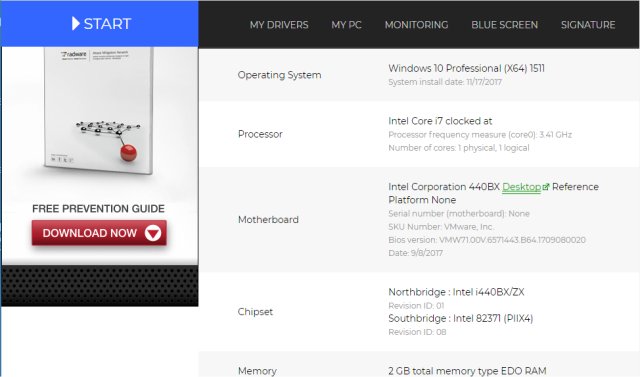640x377 pixels.
Task: Go to the BLUE SCREEN section
Action: pos(504,25)
